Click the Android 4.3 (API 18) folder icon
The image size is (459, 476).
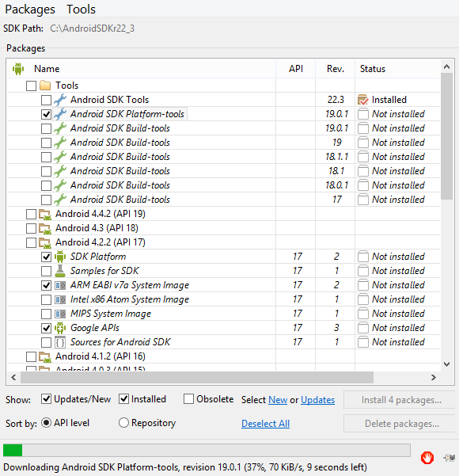pyautogui.click(x=45, y=229)
